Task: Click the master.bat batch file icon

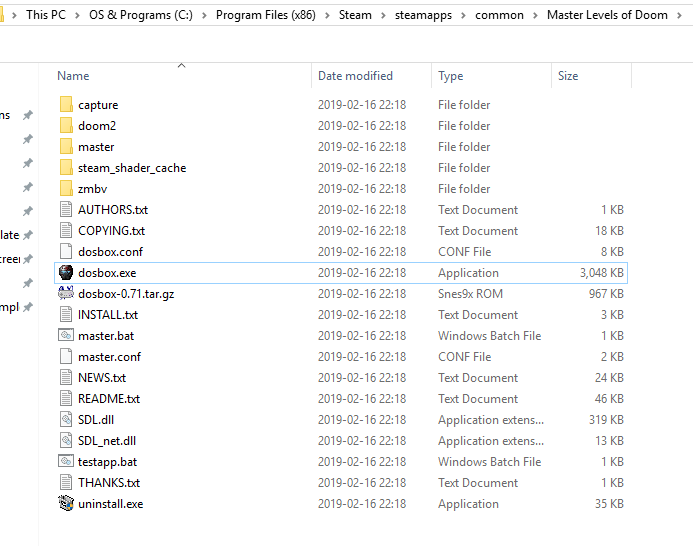Action: 66,336
